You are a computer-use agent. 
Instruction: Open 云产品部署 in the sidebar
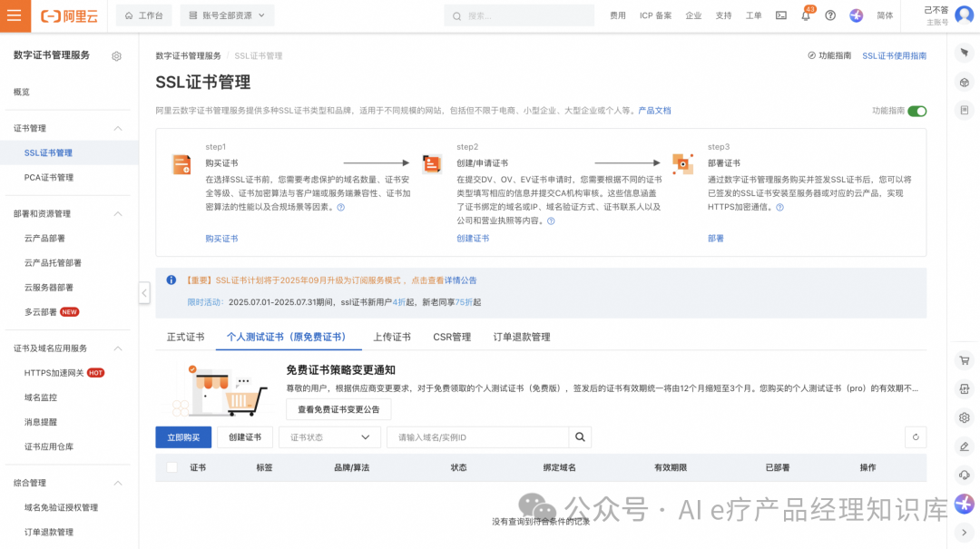pos(45,239)
